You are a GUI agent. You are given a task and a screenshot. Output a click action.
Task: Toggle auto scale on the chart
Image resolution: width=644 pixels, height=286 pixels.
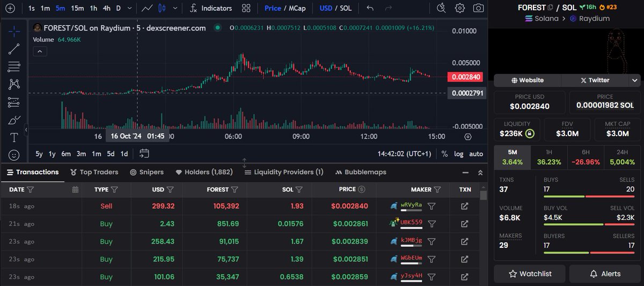click(476, 154)
